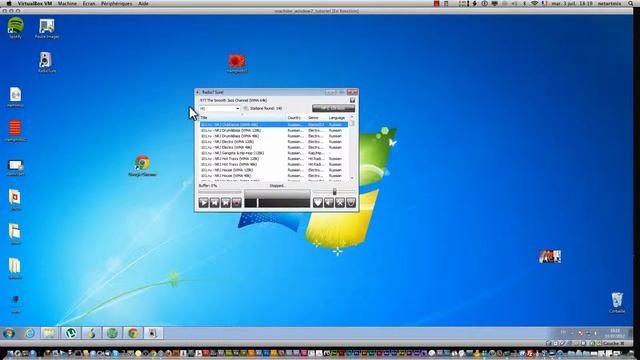Sort the station list by the Title column header

pos(242,118)
